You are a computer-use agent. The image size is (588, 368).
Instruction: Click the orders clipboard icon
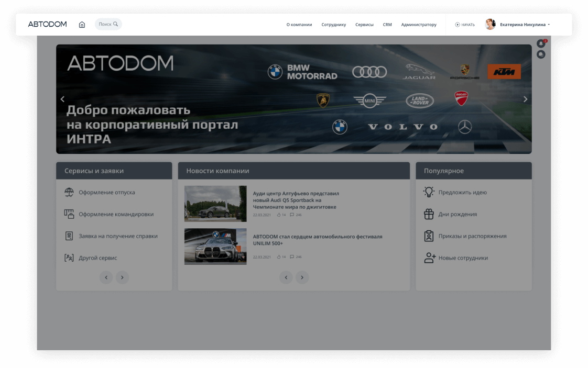(x=429, y=236)
